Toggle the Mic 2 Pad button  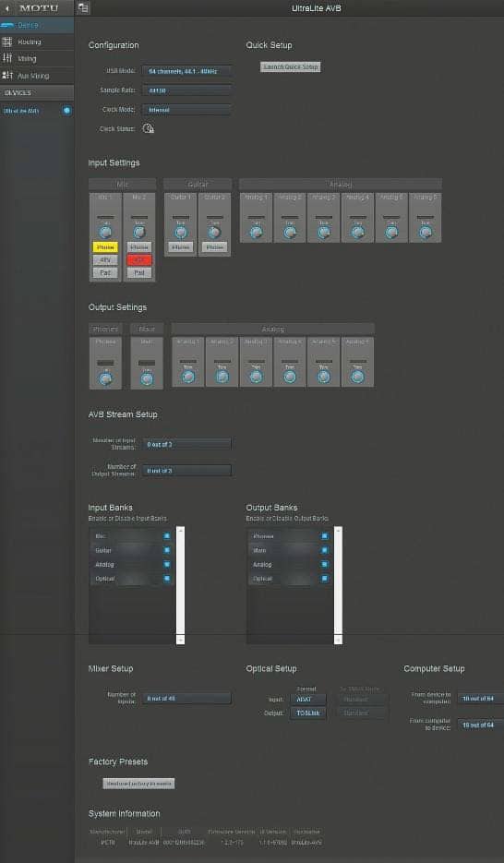[x=139, y=273]
